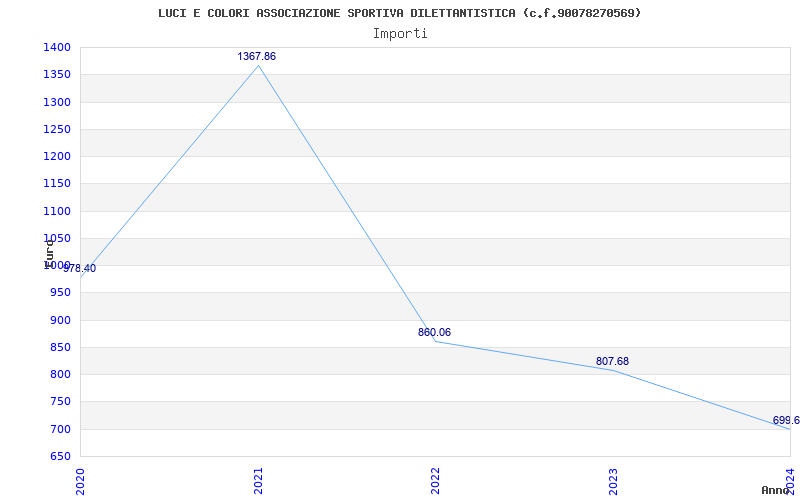Image resolution: width=800 pixels, height=500 pixels.
Task: Click the 750 y-axis value
Action: pyautogui.click(x=60, y=402)
